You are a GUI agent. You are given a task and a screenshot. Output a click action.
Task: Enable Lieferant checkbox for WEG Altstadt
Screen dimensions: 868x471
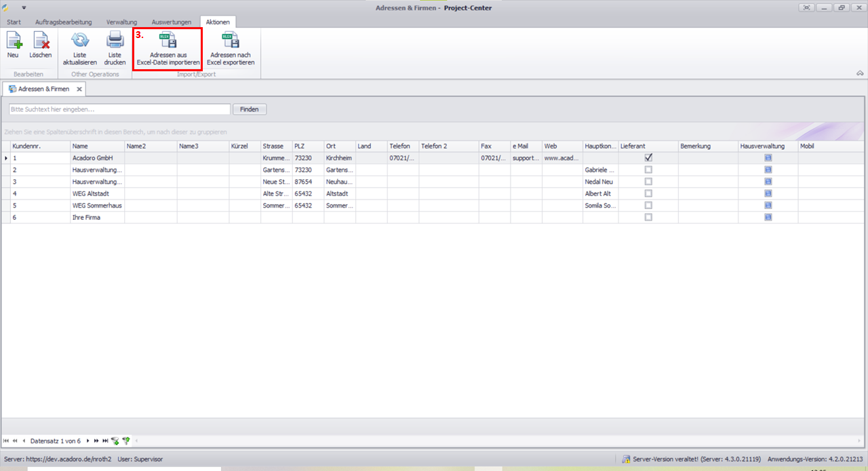648,193
